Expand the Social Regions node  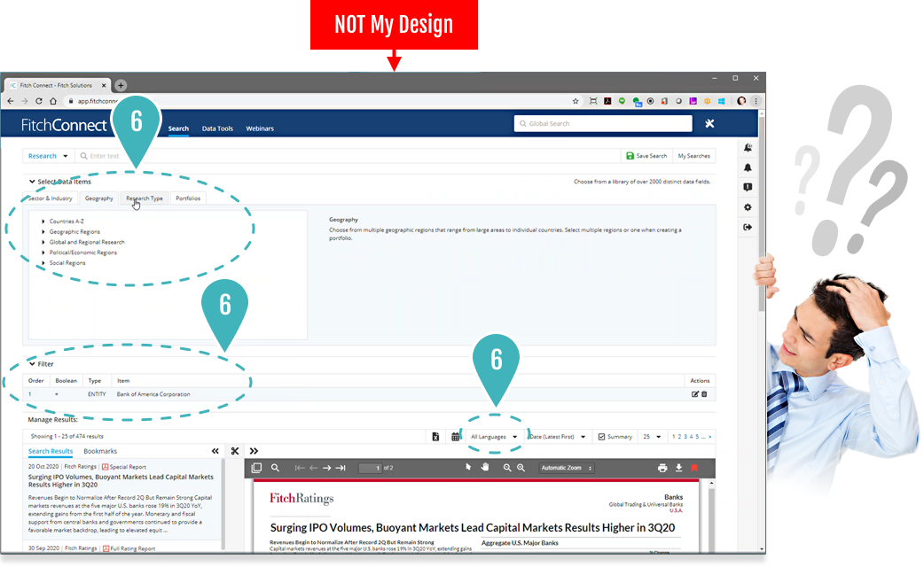click(43, 263)
